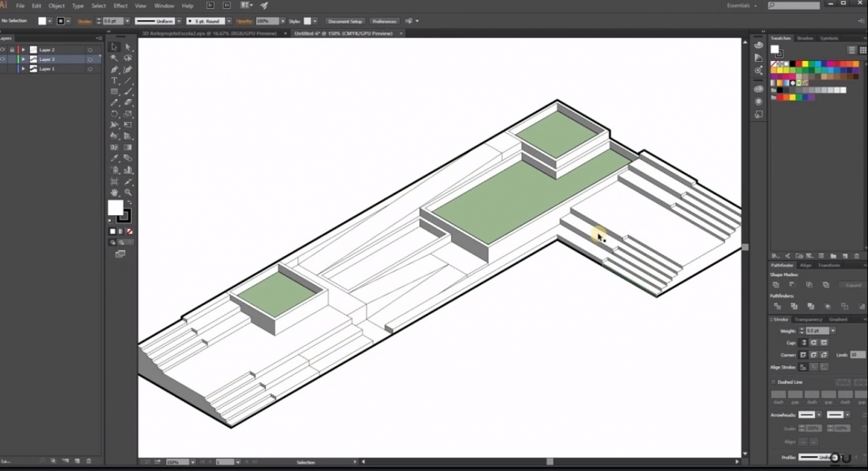The image size is (868, 471).
Task: Pick the Zoom tool
Action: 128,192
